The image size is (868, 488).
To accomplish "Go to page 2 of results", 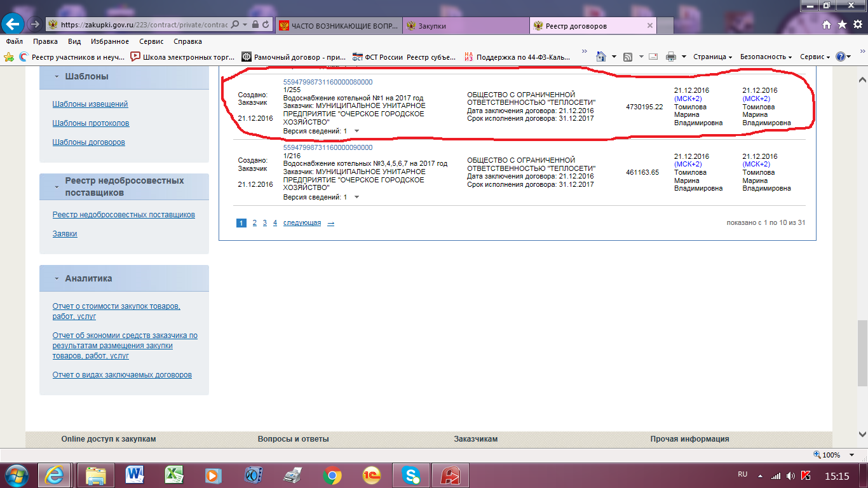I will 254,223.
